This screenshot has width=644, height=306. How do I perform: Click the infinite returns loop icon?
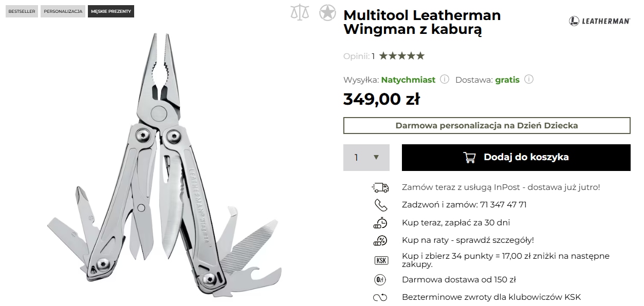click(x=380, y=297)
